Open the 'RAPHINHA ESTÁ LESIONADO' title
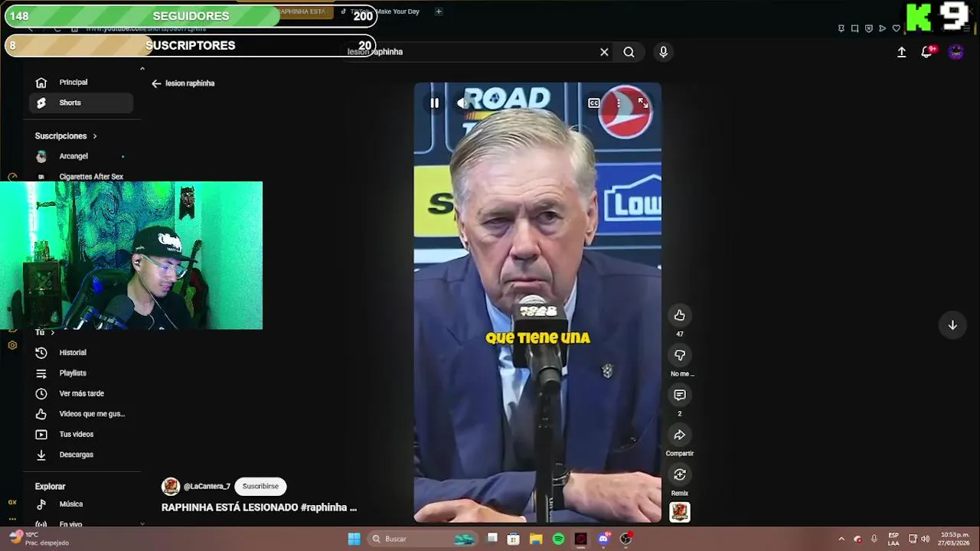980x551 pixels. click(x=259, y=507)
